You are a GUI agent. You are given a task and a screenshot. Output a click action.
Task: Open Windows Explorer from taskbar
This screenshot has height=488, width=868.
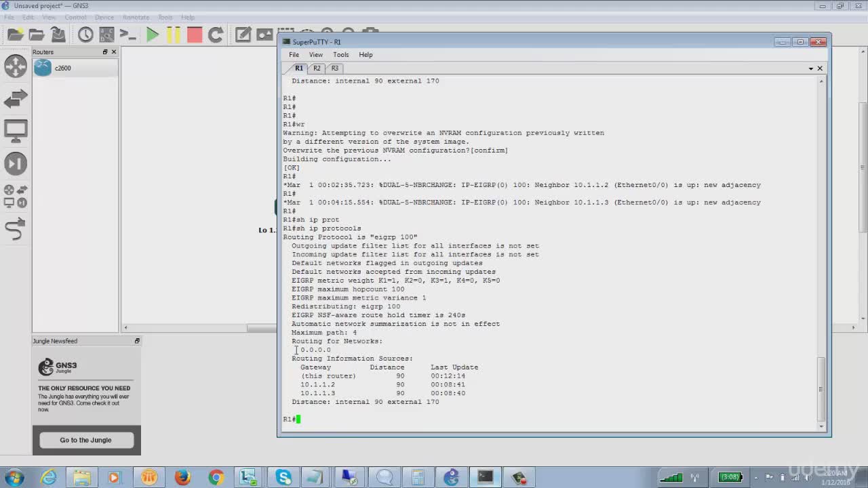coord(82,477)
